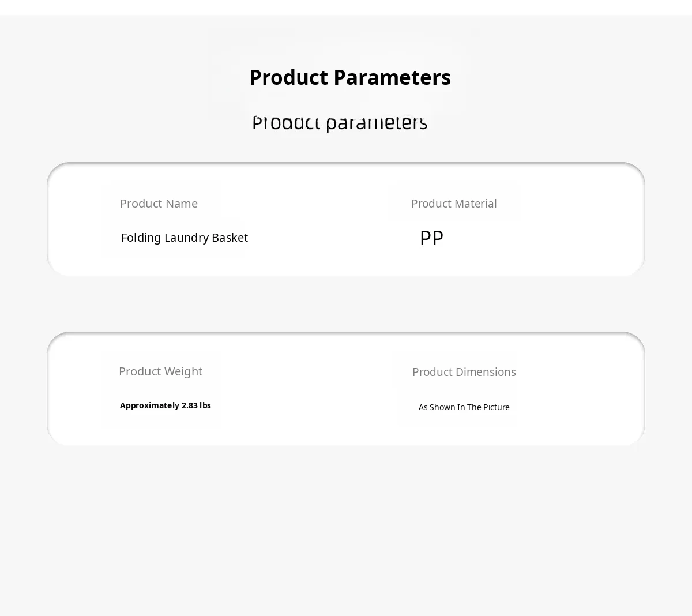Click the Approximately 2.83 lbs value
692x616 pixels.
(x=166, y=405)
